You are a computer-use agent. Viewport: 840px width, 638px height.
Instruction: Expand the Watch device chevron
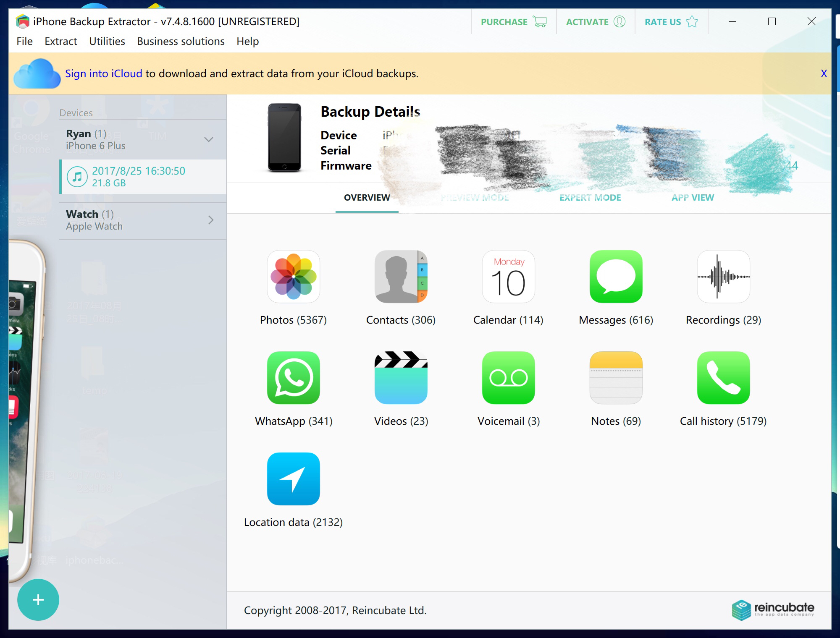211,220
